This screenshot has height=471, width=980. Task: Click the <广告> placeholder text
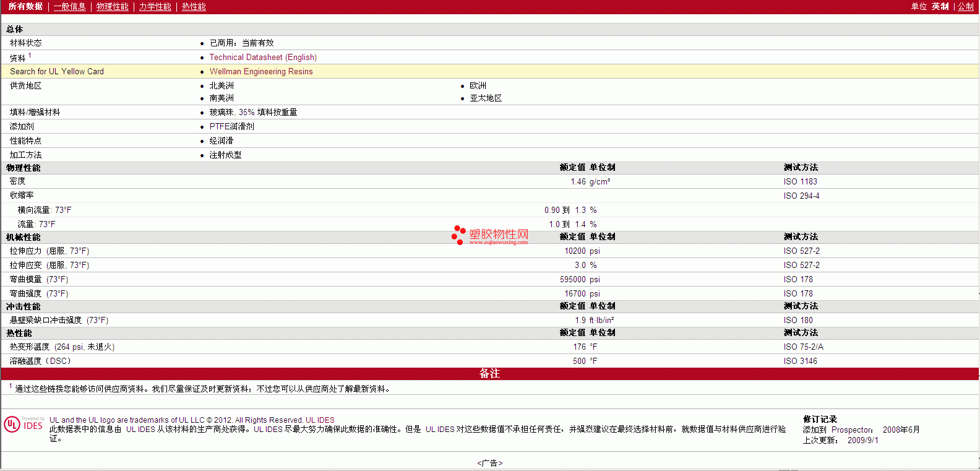click(490, 463)
